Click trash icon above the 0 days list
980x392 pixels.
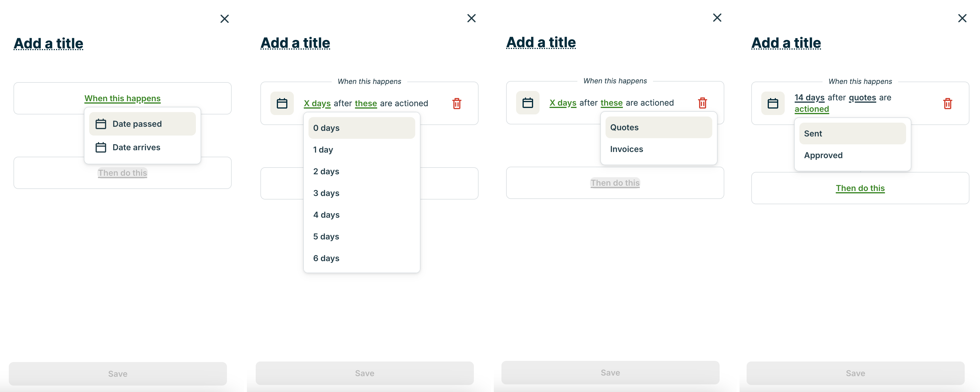(x=457, y=104)
